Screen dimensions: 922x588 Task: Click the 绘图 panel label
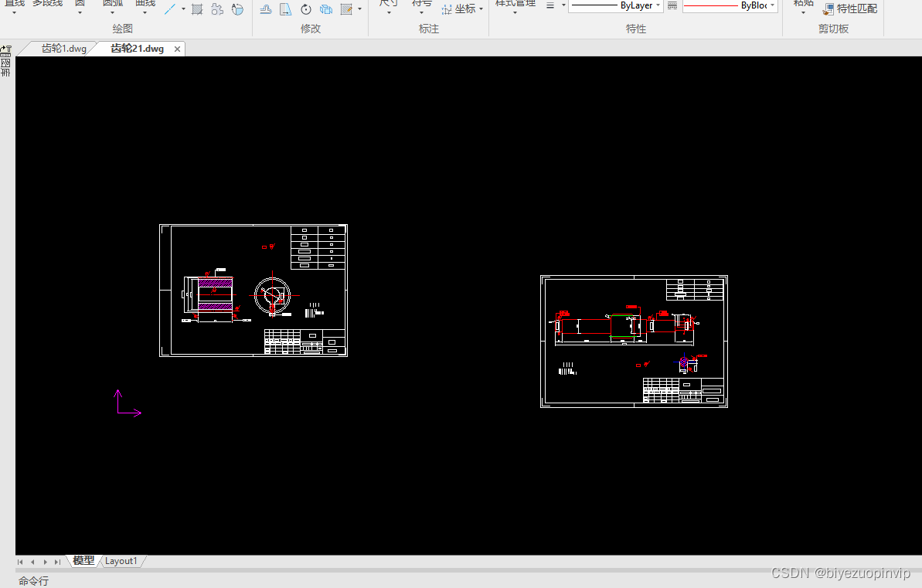point(122,29)
